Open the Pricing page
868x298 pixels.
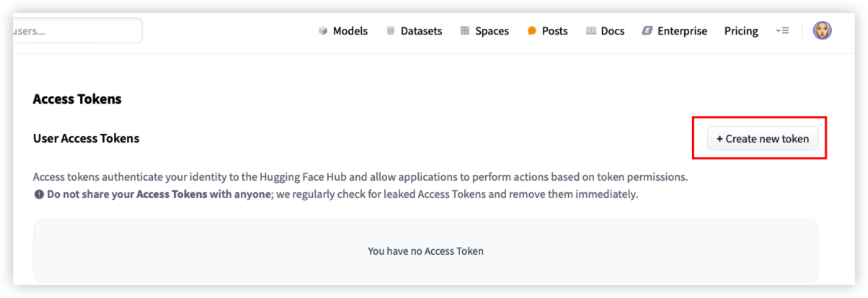click(741, 31)
